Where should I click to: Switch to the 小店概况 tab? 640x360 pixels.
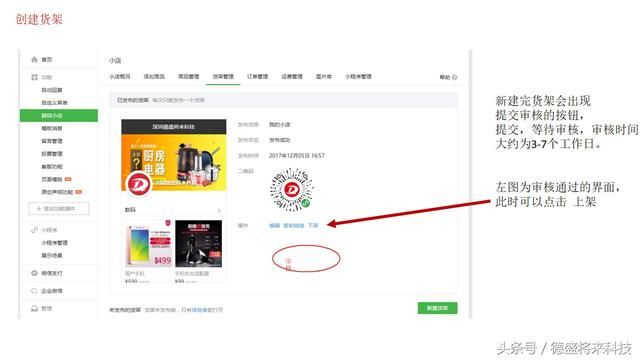tap(120, 76)
